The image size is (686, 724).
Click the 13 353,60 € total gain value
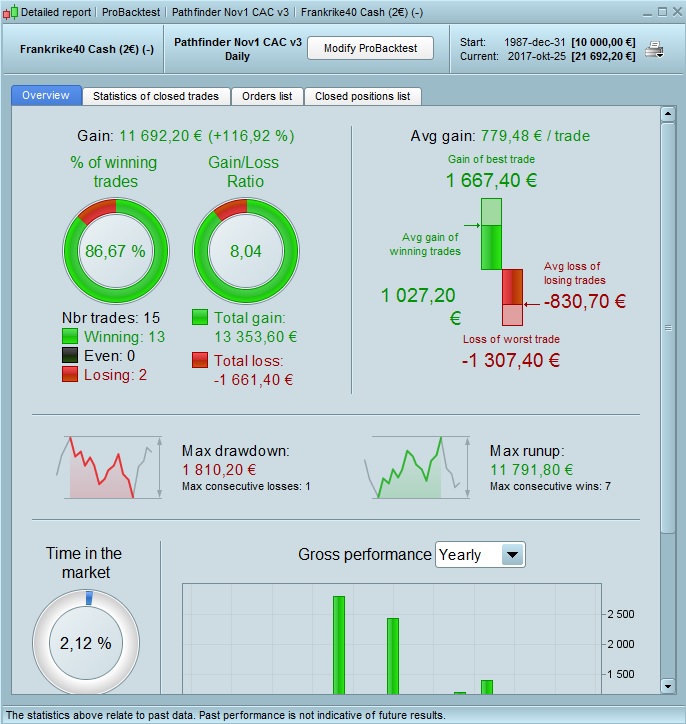click(256, 337)
